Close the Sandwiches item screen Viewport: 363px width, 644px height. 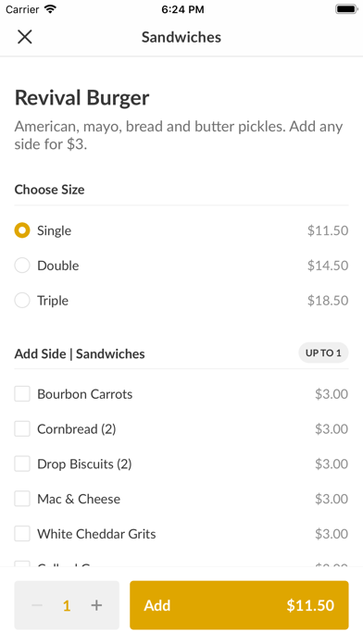tap(25, 37)
